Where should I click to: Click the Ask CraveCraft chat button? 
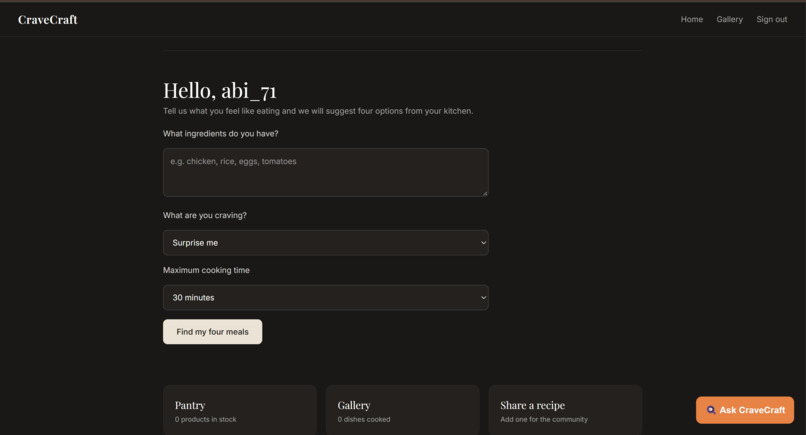pyautogui.click(x=745, y=410)
